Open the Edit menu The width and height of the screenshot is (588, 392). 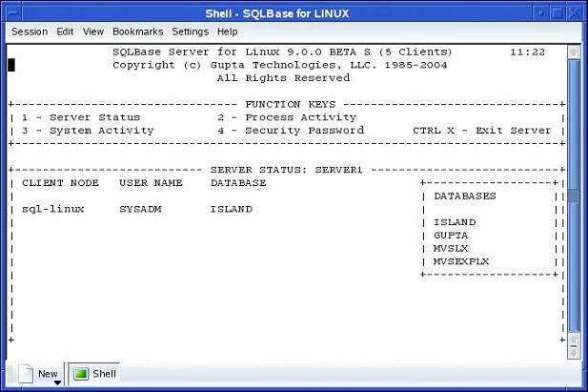pos(65,31)
